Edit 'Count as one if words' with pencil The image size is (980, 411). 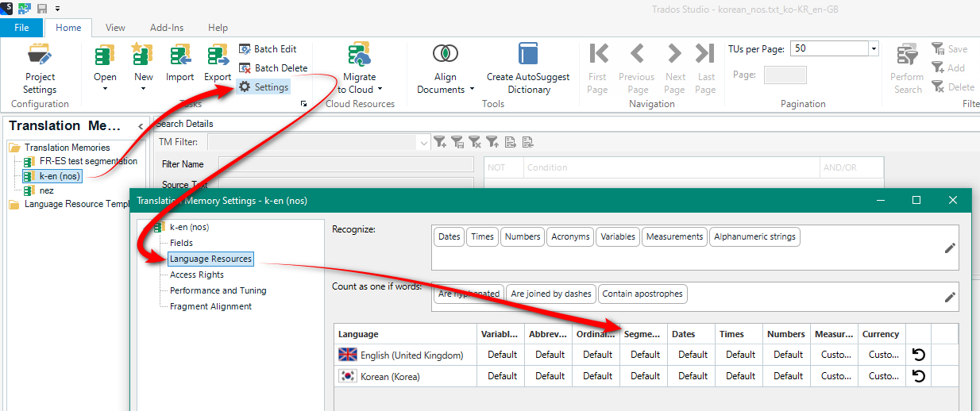pyautogui.click(x=950, y=298)
